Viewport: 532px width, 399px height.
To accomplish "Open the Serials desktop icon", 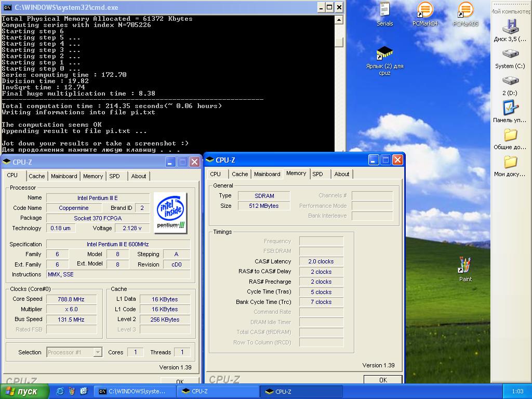I will click(384, 14).
